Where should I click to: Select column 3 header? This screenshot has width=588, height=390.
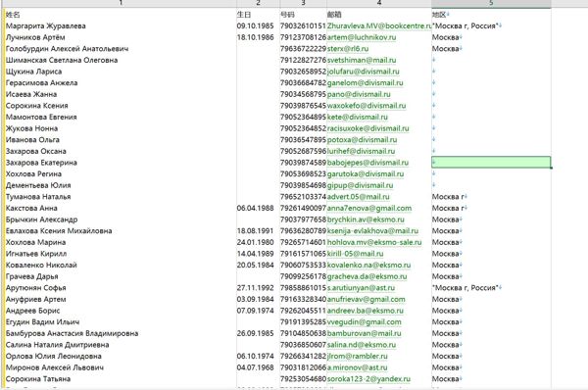tap(303, 3)
